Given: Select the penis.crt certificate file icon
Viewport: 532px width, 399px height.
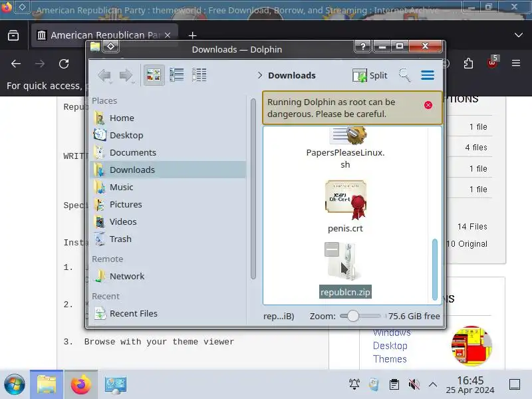Looking at the screenshot, I should tap(345, 200).
